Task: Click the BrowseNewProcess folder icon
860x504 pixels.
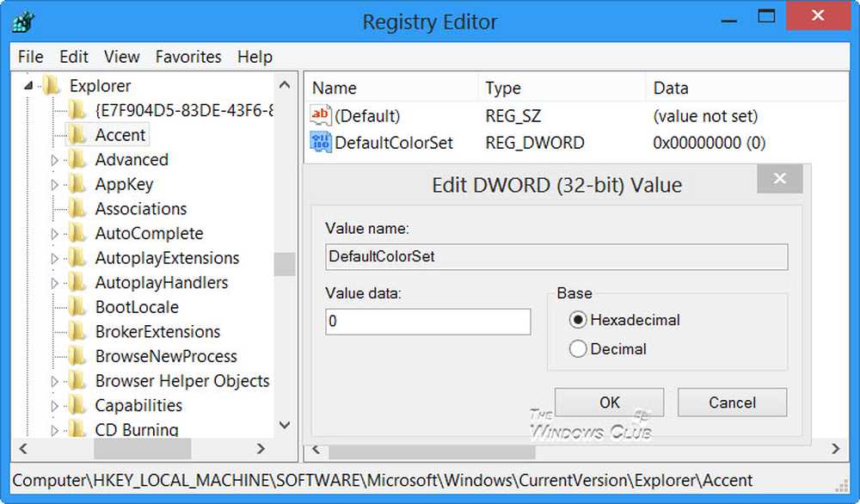Action: pyautogui.click(x=77, y=356)
